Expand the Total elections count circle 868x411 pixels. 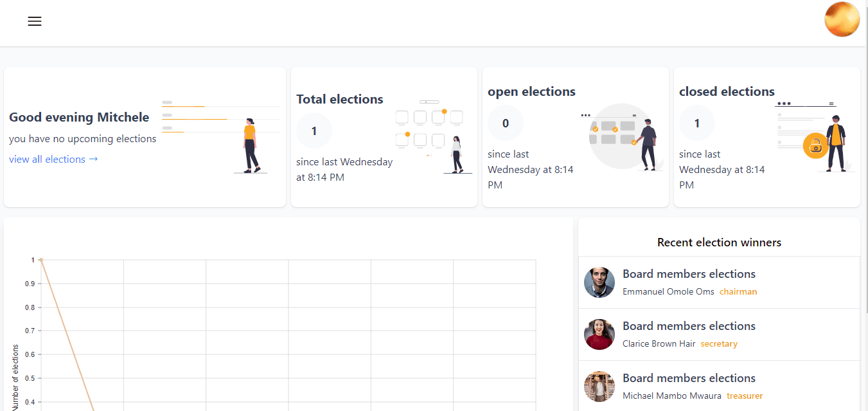pos(314,131)
